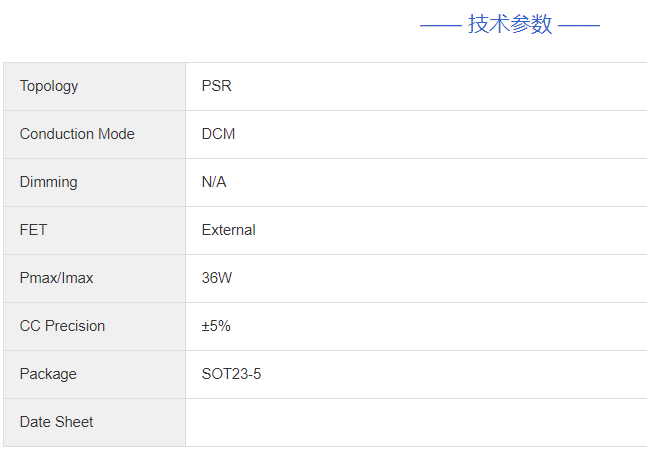This screenshot has width=647, height=460.
Task: Click the dash line left of 技术参数
Action: pyautogui.click(x=440, y=25)
